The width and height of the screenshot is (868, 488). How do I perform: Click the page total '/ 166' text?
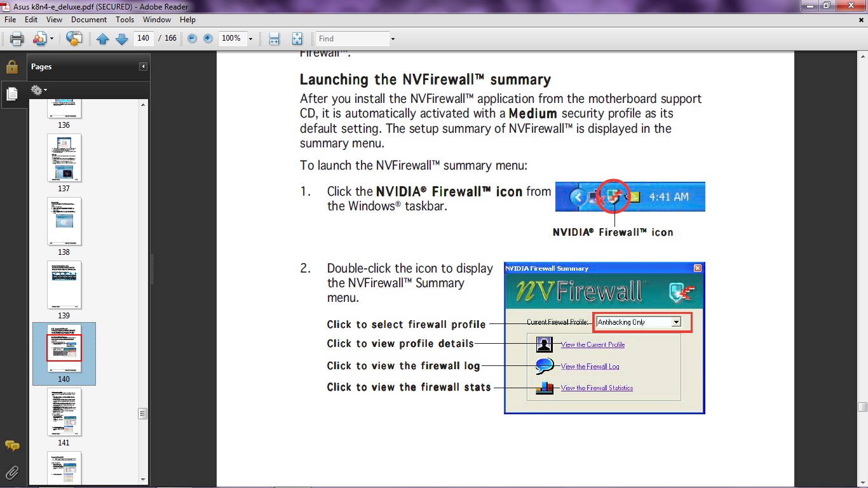168,39
